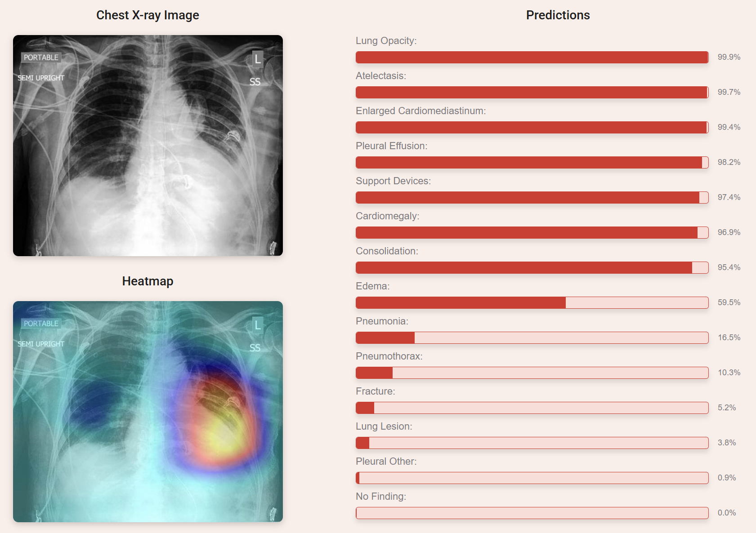Click the Predictions heading
Viewport: 756px width, 533px height.
pyautogui.click(x=558, y=15)
